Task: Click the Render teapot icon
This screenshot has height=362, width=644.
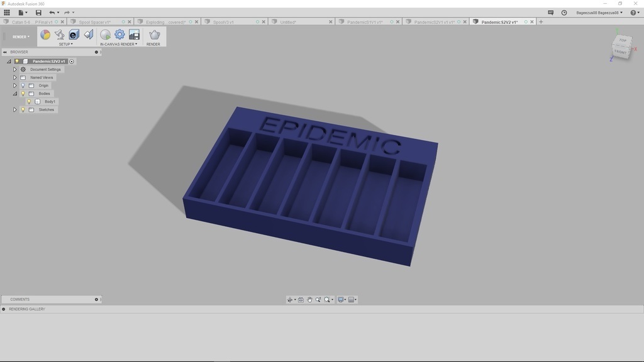Action: click(x=154, y=35)
